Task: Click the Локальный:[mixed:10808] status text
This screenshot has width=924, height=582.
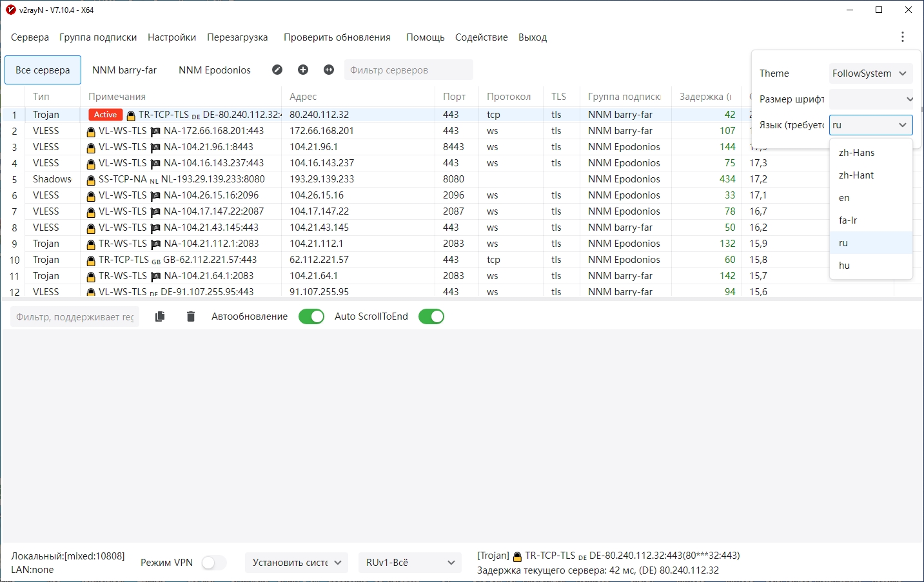Action: click(x=68, y=556)
